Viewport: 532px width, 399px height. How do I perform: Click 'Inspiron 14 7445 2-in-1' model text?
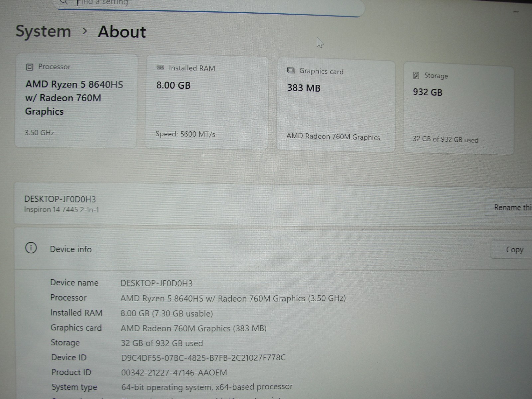coord(62,209)
